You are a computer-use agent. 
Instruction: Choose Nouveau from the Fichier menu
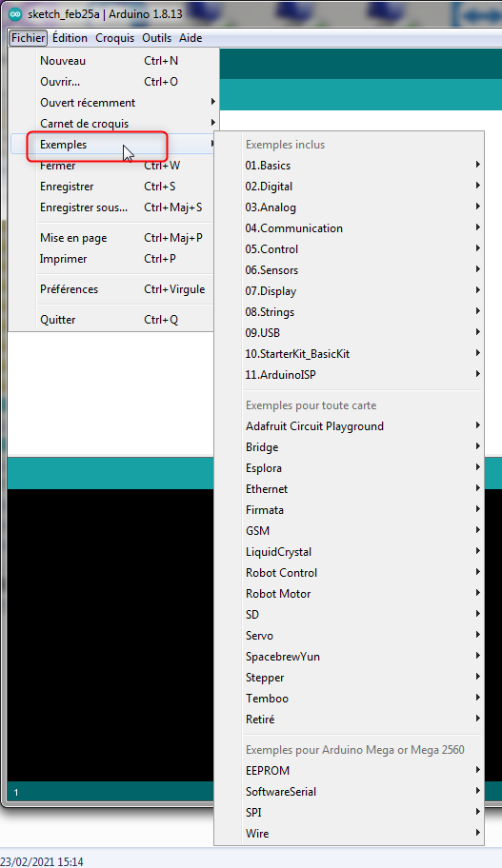[x=113, y=61]
